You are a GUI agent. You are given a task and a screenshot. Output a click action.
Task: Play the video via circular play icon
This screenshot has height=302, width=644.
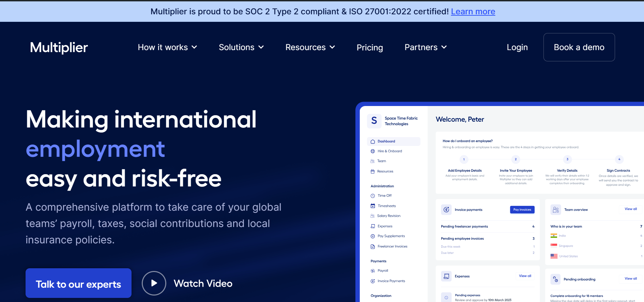click(x=154, y=283)
